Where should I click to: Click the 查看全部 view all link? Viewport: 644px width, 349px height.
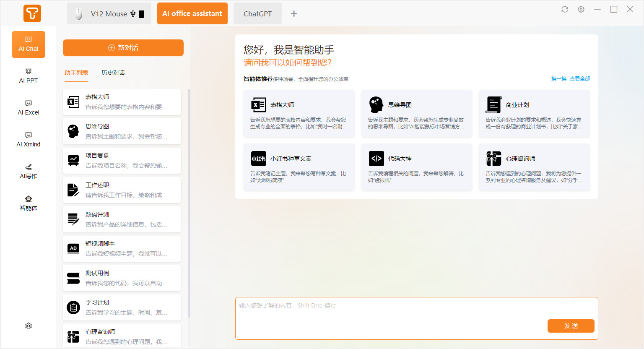[x=580, y=79]
